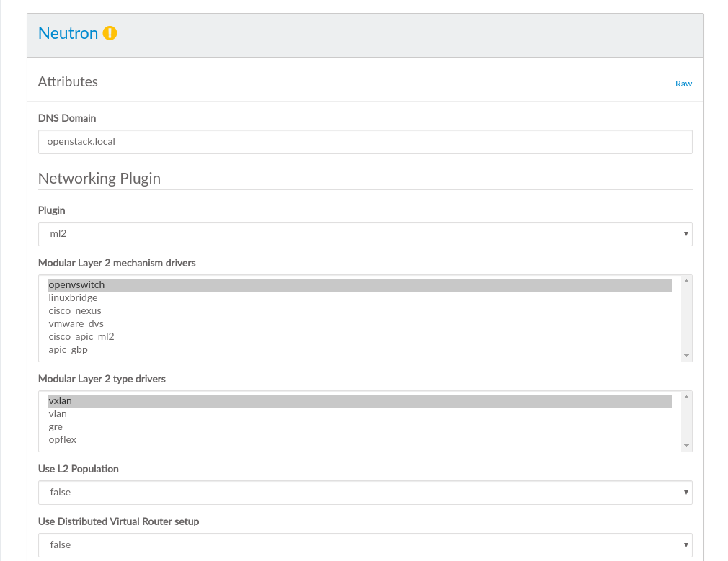
Task: Select gre type driver option
Action: click(x=56, y=427)
